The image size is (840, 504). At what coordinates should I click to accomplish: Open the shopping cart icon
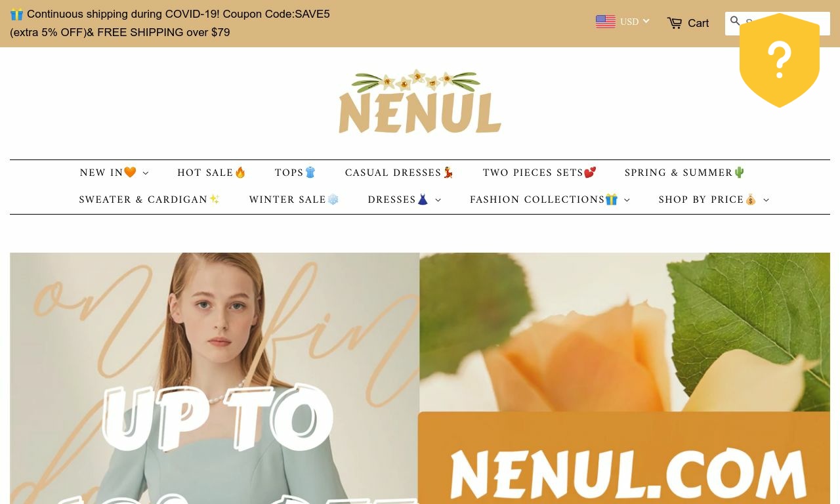pyautogui.click(x=674, y=23)
